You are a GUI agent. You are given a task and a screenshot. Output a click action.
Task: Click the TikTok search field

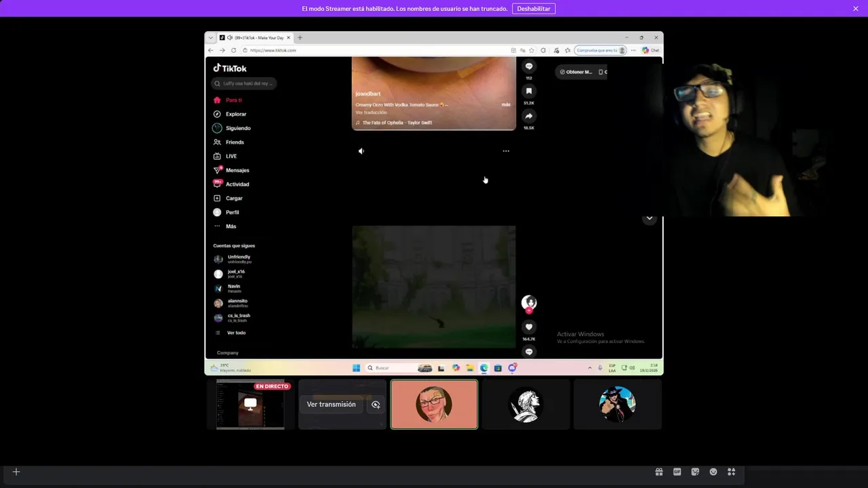244,83
